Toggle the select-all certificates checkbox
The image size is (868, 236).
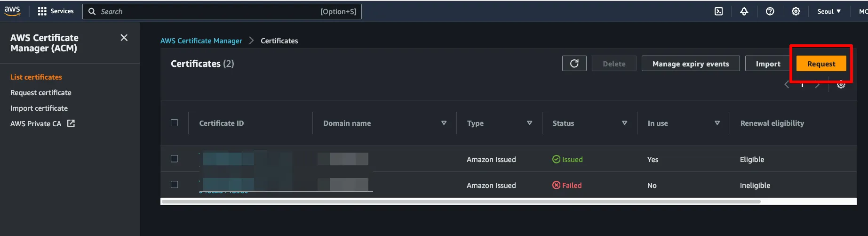tap(175, 123)
